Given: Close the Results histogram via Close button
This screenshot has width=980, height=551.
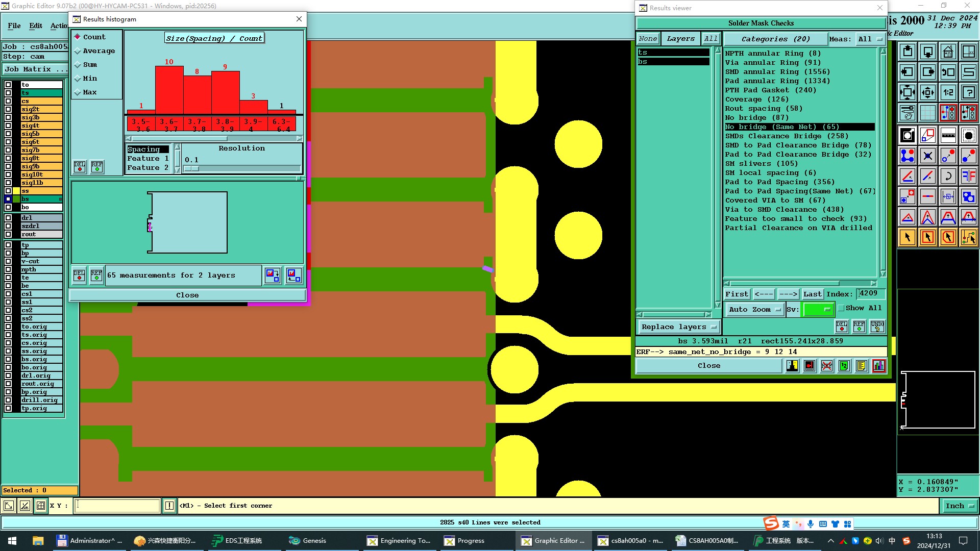Looking at the screenshot, I should [187, 295].
